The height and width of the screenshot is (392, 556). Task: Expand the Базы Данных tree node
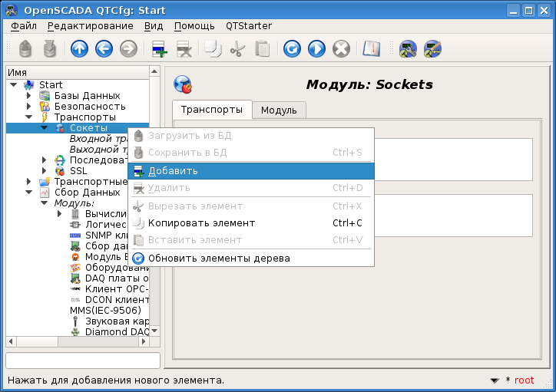coord(28,95)
